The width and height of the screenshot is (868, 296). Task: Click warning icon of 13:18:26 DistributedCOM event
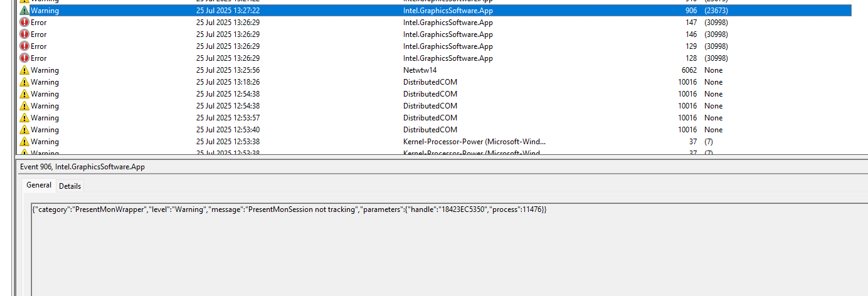coord(24,82)
